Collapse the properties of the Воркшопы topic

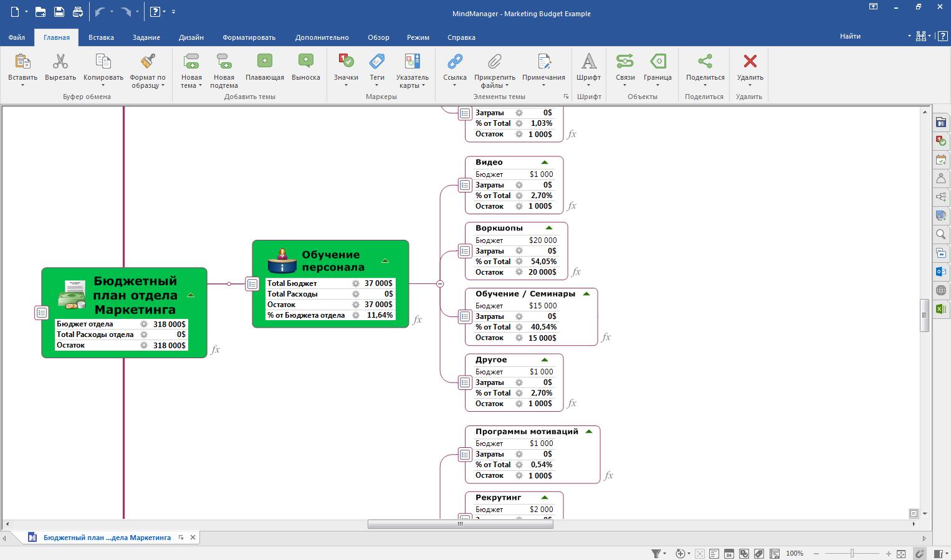coord(548,228)
